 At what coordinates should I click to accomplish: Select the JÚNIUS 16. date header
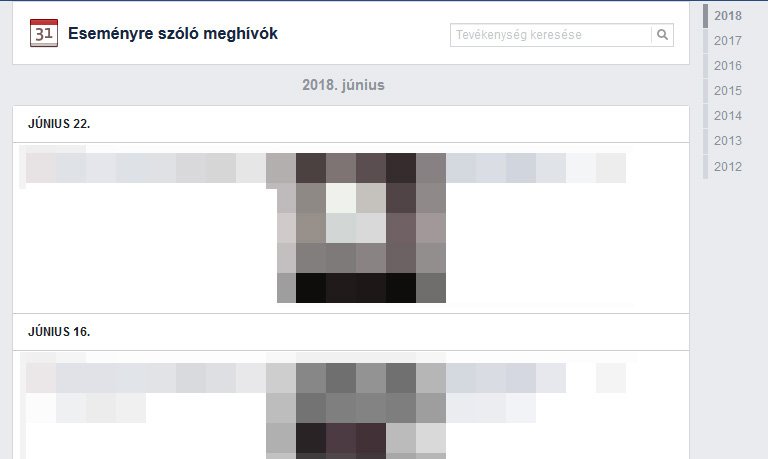59,332
